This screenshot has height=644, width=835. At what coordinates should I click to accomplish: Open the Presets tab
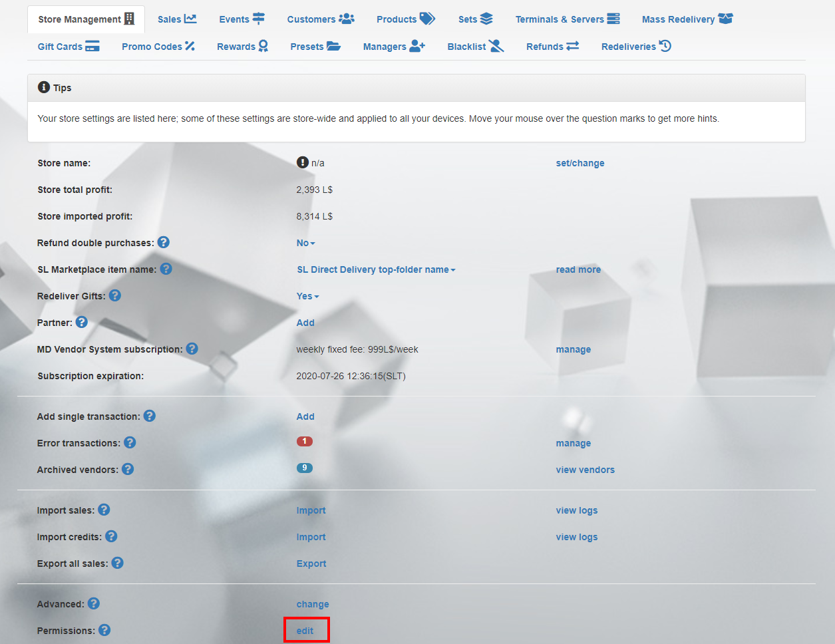[x=315, y=47]
